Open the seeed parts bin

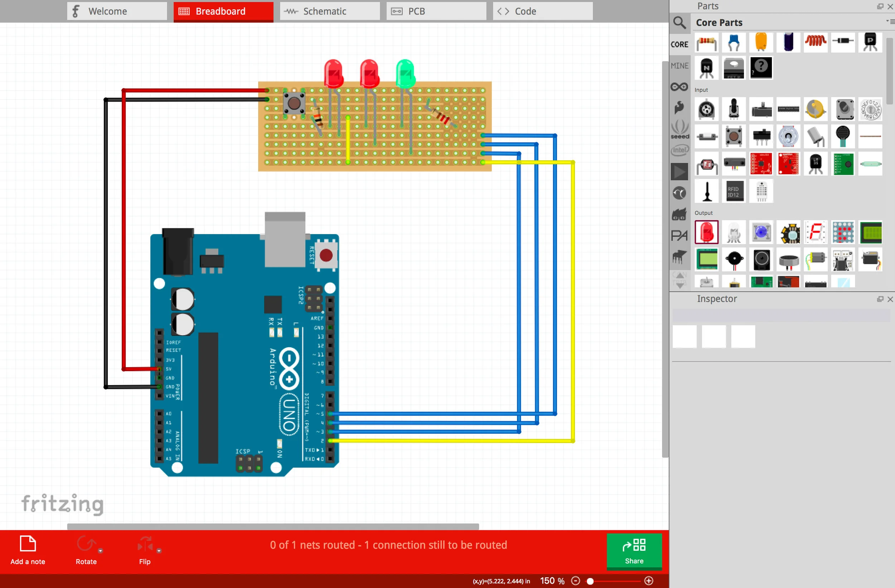[x=679, y=129]
